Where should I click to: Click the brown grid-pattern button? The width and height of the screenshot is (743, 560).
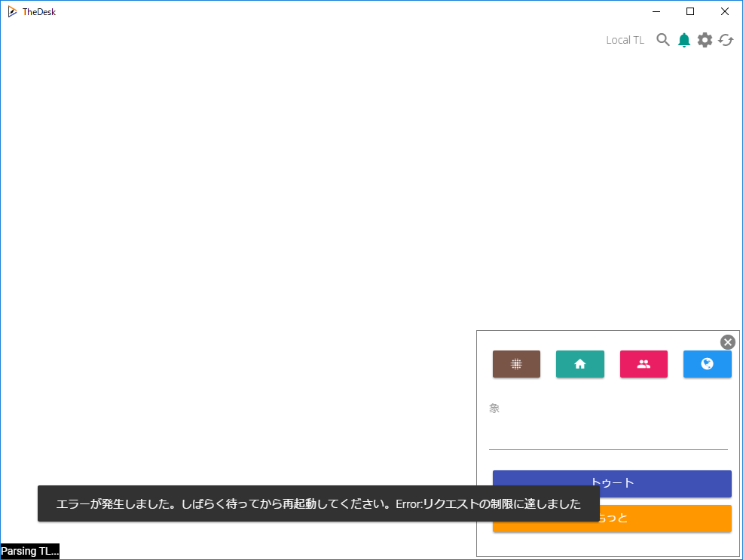tap(516, 364)
